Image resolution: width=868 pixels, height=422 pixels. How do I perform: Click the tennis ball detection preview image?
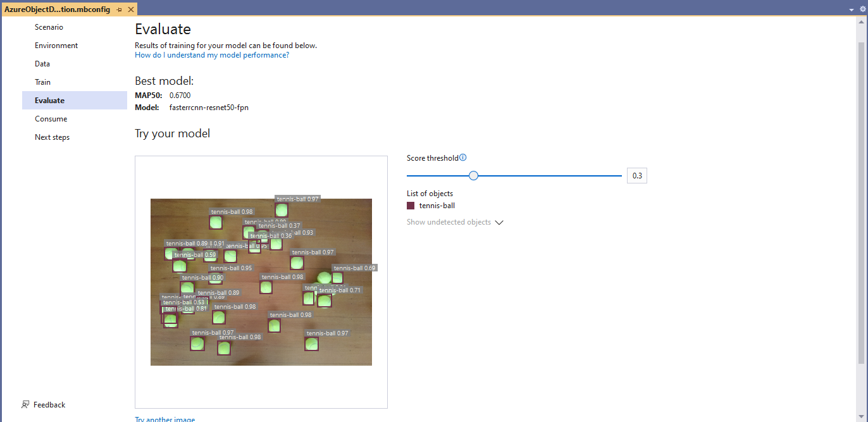[261, 282]
